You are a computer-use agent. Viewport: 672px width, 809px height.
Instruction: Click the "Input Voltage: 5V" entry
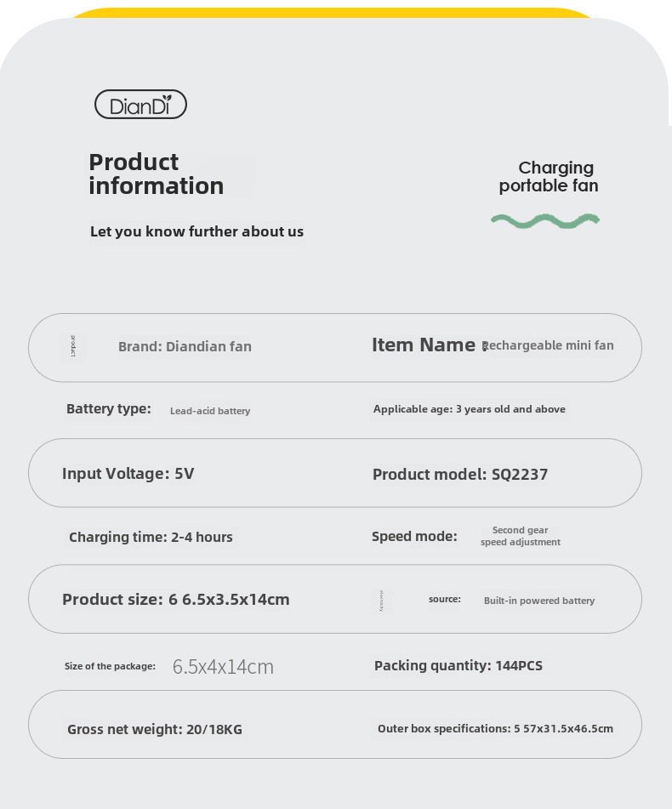click(x=128, y=474)
